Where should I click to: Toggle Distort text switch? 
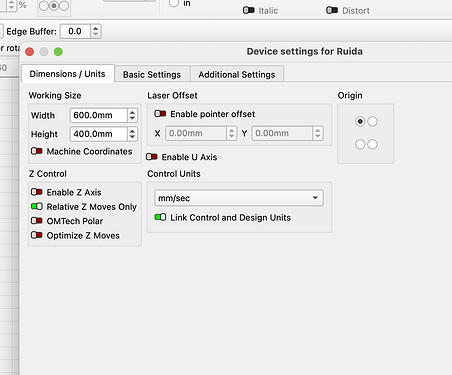332,10
